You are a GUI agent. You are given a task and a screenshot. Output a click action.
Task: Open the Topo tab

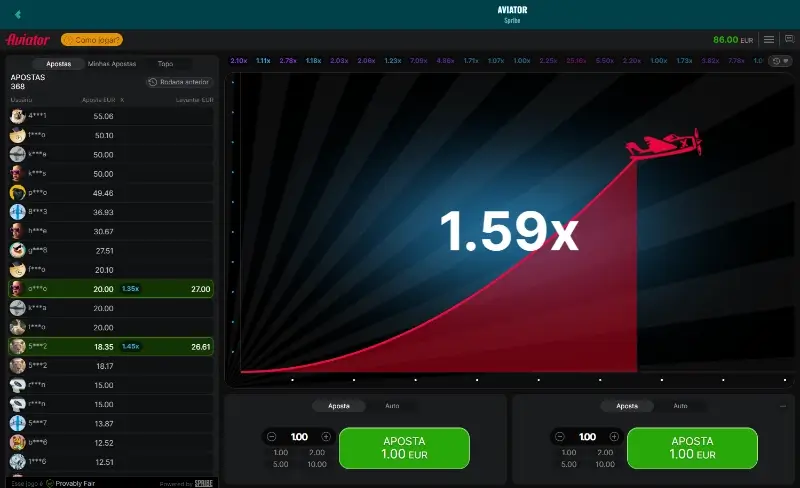pos(165,64)
